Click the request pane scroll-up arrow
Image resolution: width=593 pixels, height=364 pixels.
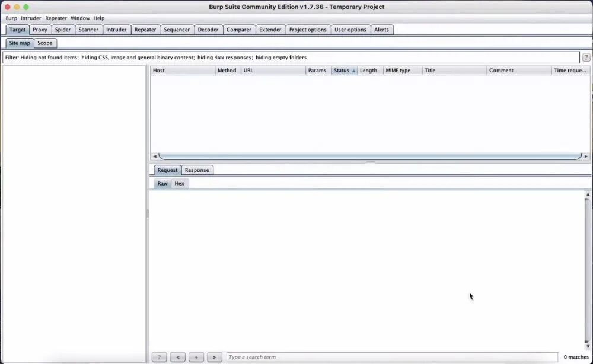coord(588,194)
